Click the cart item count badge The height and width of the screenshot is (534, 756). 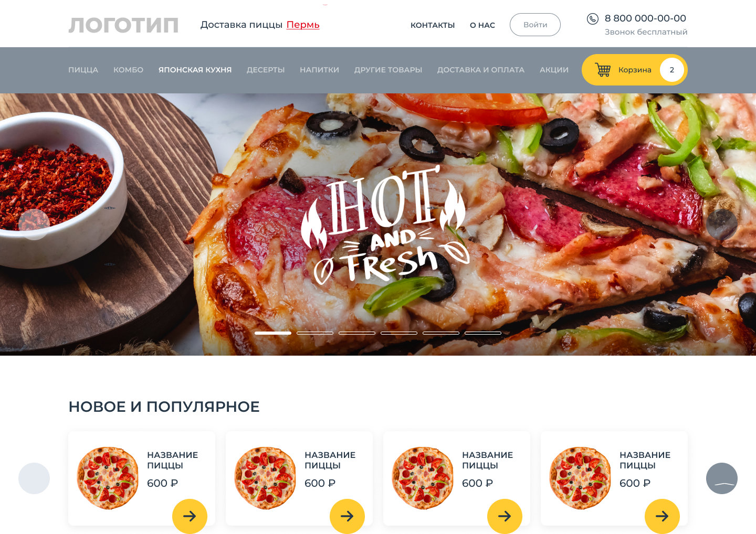pos(672,70)
